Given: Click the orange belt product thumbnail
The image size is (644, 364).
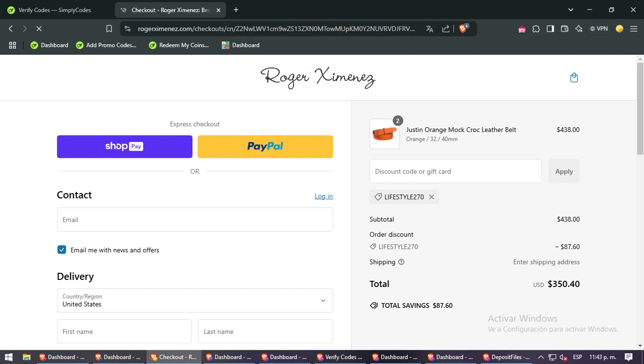Looking at the screenshot, I should [385, 134].
